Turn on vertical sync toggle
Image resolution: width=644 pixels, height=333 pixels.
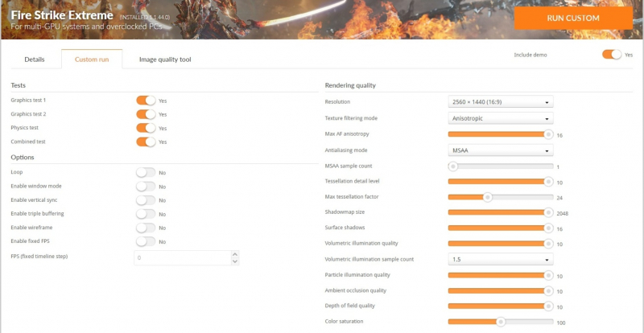(146, 200)
